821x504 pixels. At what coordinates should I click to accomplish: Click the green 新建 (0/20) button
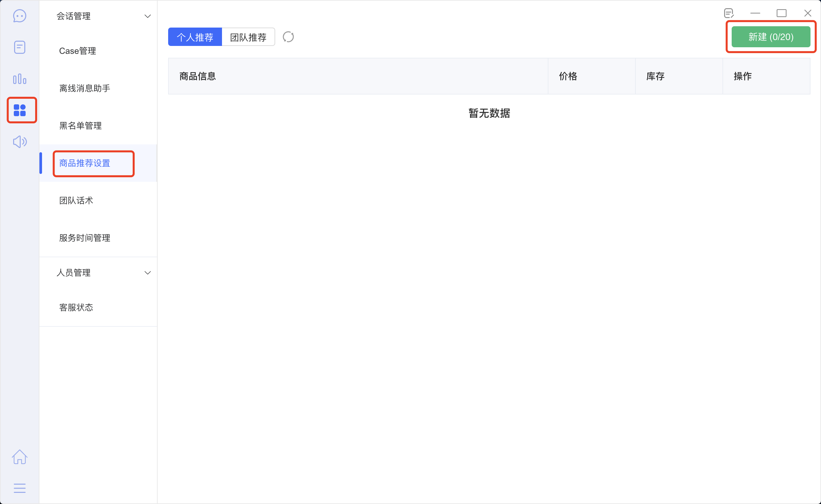pyautogui.click(x=771, y=37)
